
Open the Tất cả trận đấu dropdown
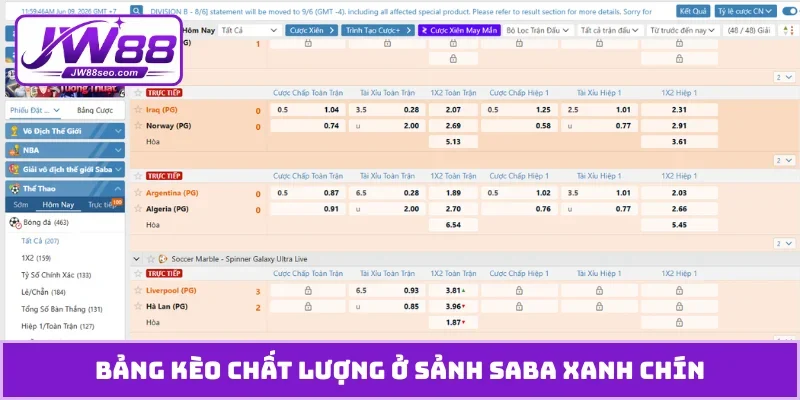(610, 31)
